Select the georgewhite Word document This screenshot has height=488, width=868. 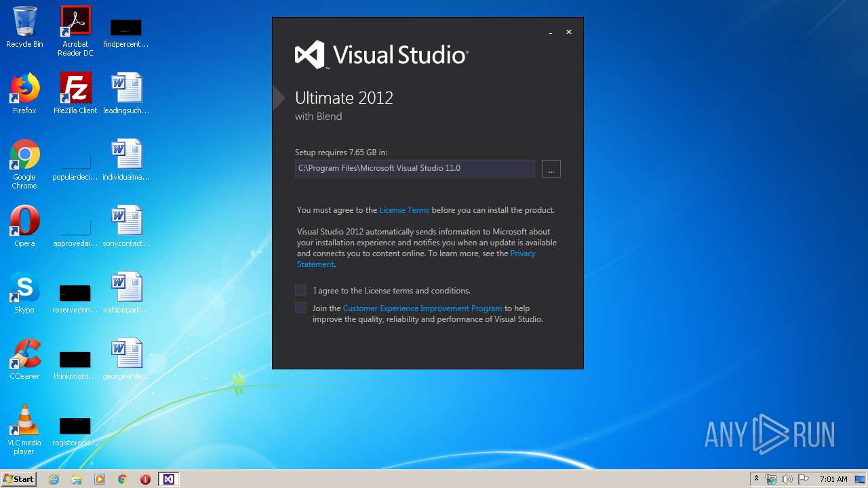pos(126,359)
